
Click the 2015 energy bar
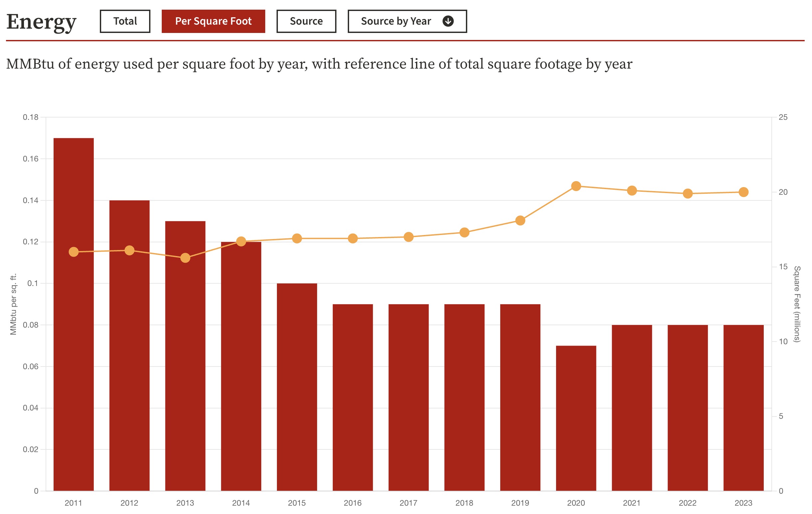point(297,388)
